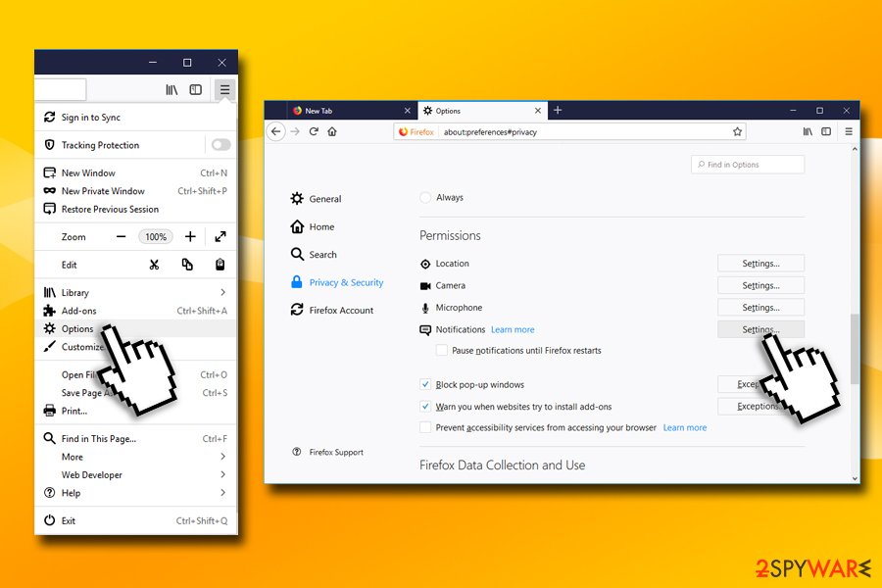Open a new tab with plus button
This screenshot has height=588, width=882.
tap(558, 111)
